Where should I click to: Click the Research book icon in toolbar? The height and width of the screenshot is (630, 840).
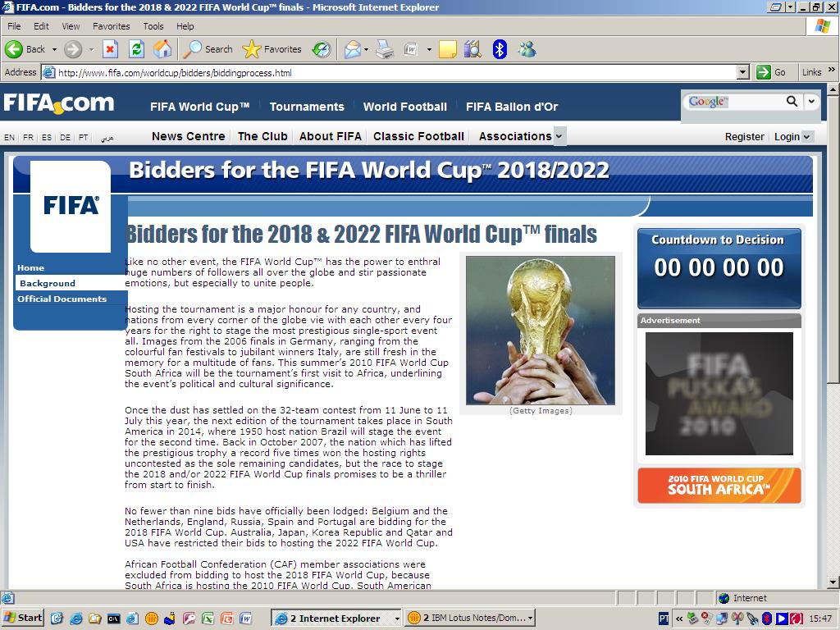point(472,49)
